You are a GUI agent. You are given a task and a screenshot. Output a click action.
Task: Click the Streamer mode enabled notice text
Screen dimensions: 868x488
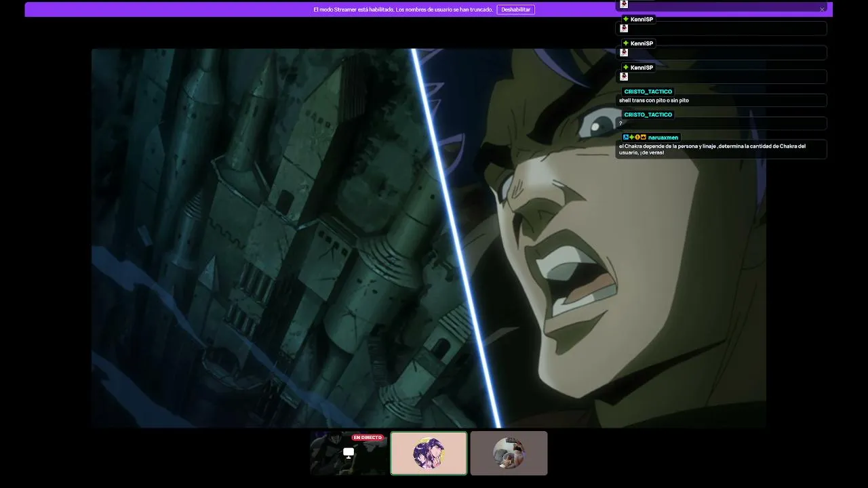coord(403,9)
